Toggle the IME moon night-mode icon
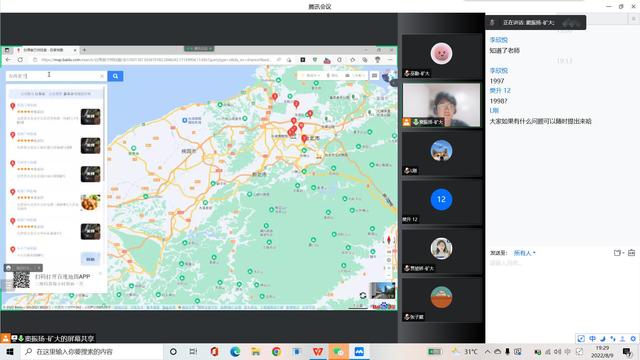 [x=602, y=338]
